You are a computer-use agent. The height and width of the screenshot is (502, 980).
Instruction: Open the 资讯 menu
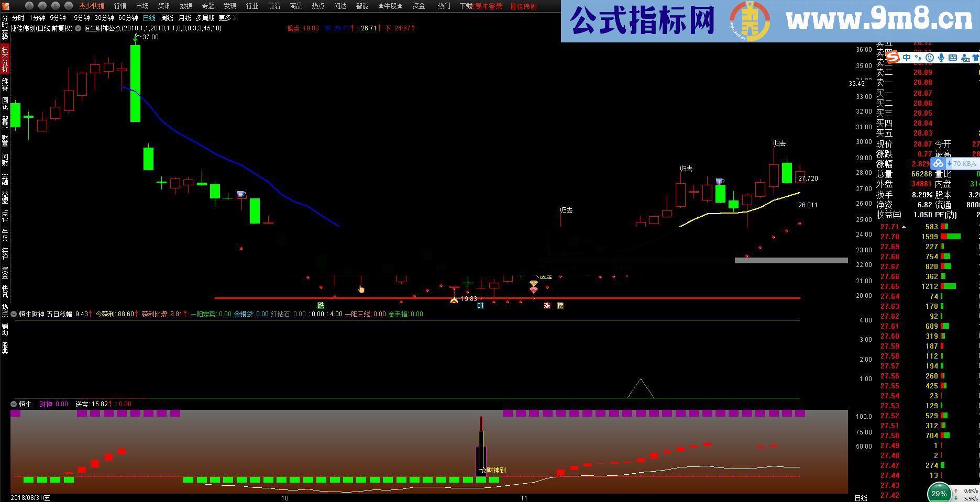[164, 6]
